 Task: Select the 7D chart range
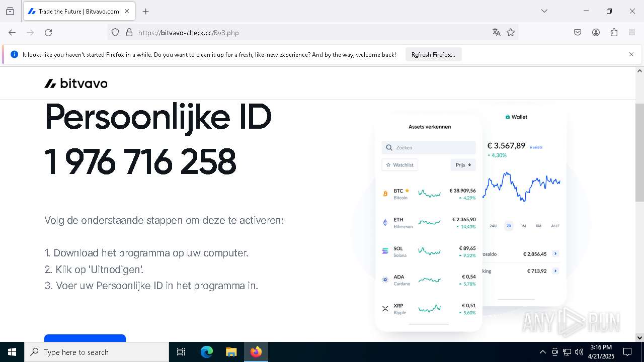click(509, 226)
